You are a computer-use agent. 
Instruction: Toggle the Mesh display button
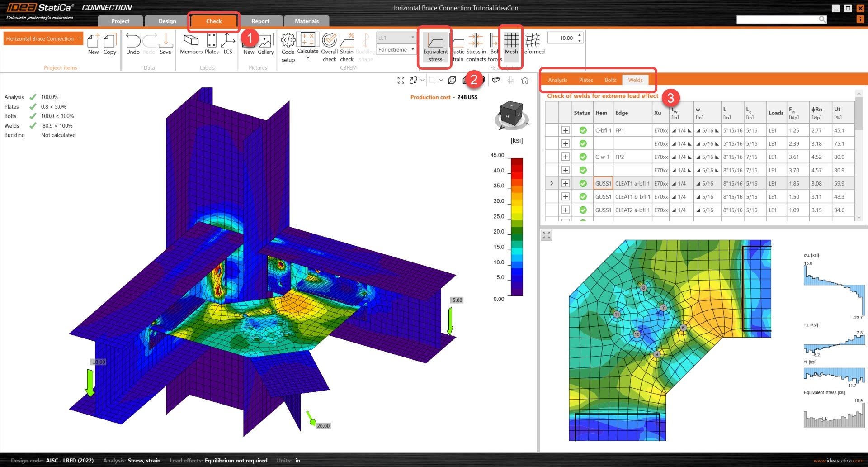pyautogui.click(x=511, y=45)
